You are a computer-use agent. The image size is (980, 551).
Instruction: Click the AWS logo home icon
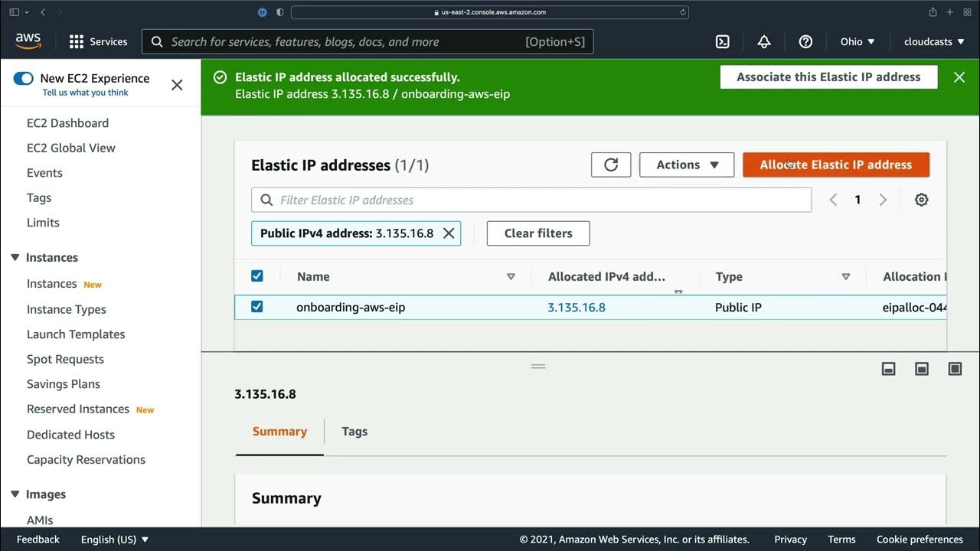click(x=28, y=41)
